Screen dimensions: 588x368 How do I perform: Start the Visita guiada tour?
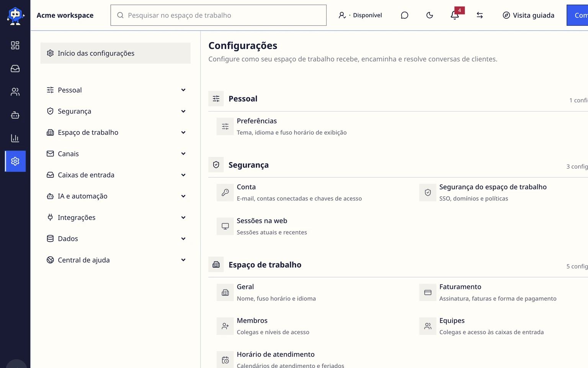click(x=528, y=15)
